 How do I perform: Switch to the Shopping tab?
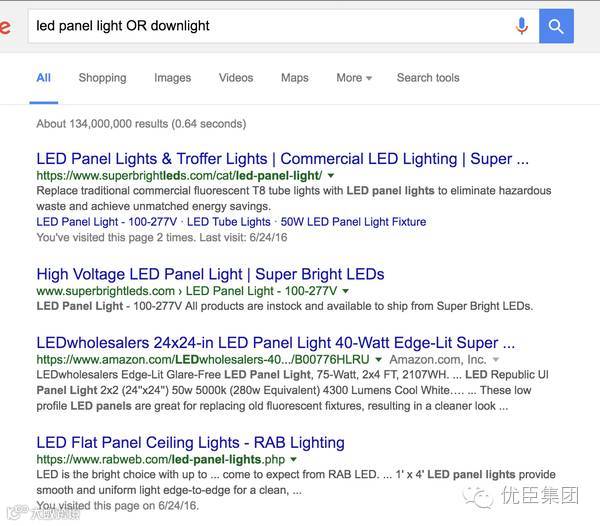tap(102, 78)
